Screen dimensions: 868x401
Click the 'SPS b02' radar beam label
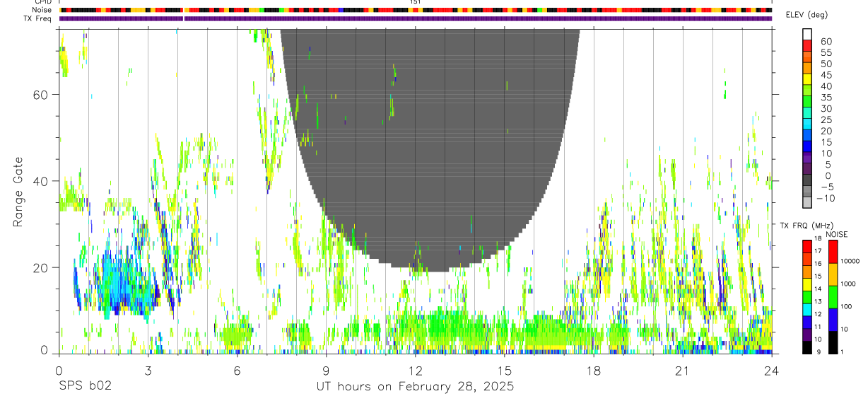coord(85,387)
